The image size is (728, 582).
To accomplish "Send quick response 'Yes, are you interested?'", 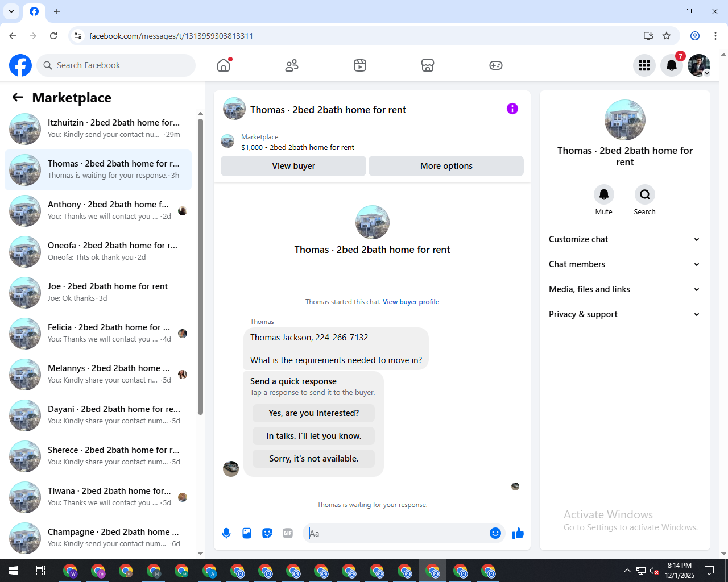I will pos(314,413).
